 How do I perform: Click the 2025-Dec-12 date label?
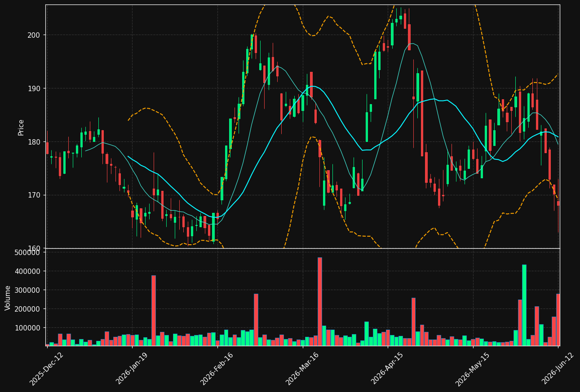click(47, 369)
